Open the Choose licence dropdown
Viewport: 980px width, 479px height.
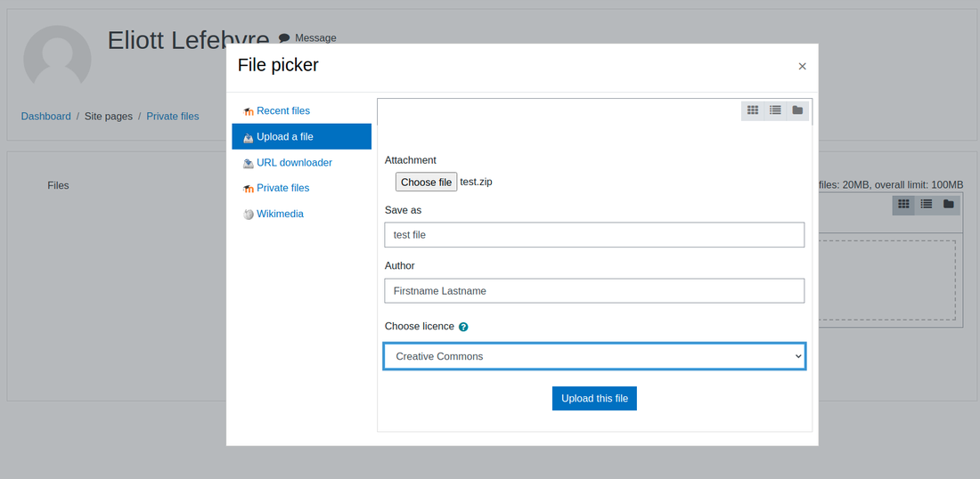click(x=594, y=356)
